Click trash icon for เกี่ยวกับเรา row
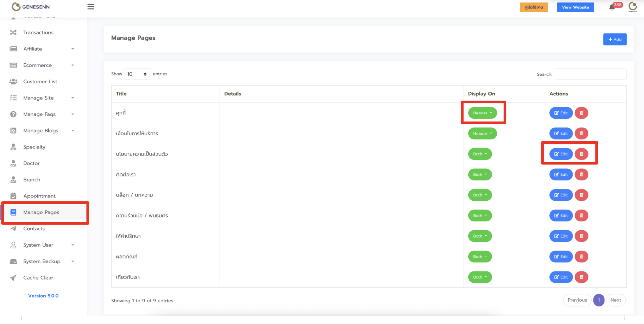Viewport: 644px width, 324px height. (x=581, y=277)
